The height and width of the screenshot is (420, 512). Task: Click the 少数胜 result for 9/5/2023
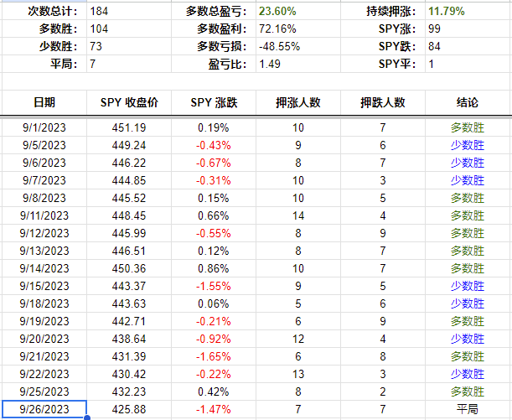pos(468,145)
